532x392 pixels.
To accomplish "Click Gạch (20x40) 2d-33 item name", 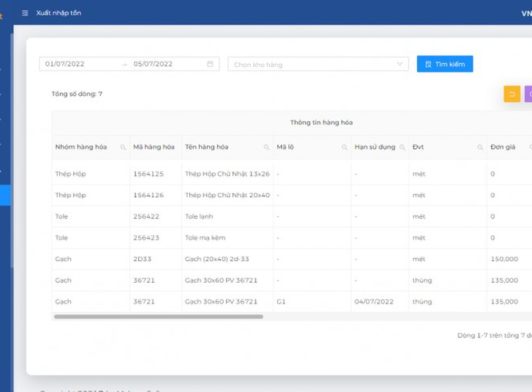I will pyautogui.click(x=217, y=259).
